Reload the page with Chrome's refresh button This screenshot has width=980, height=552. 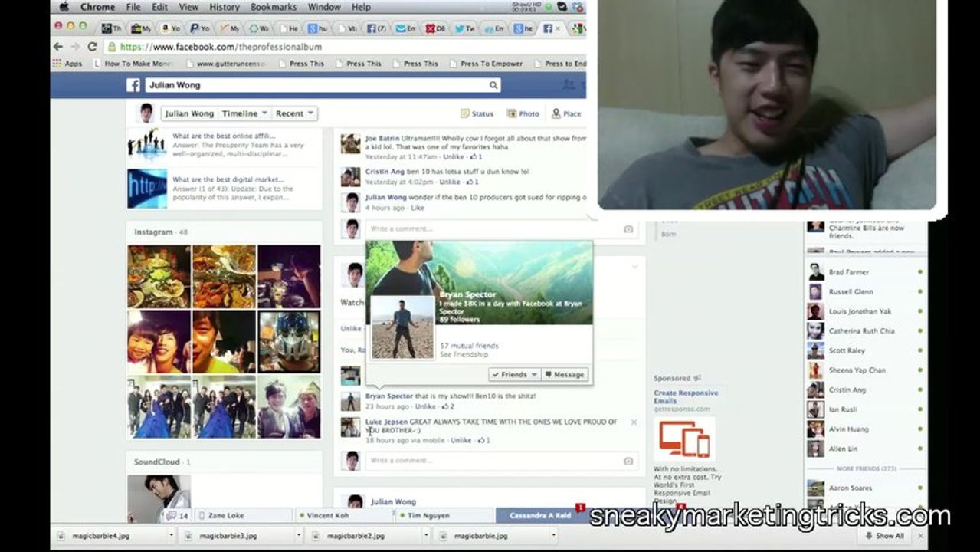click(x=92, y=47)
